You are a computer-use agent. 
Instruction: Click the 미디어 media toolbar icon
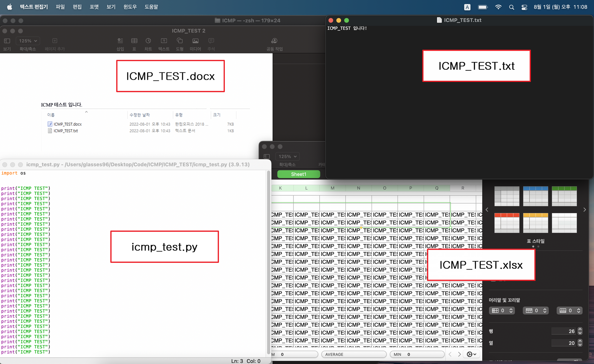point(195,41)
